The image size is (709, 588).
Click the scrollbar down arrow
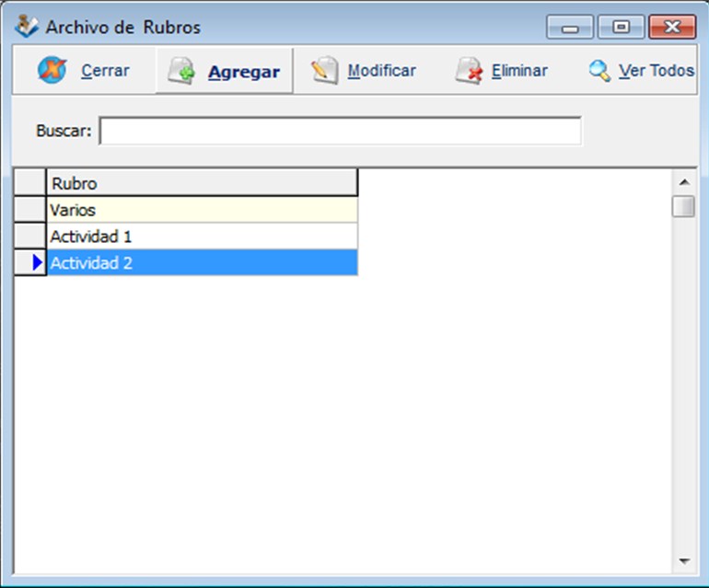pos(683,559)
